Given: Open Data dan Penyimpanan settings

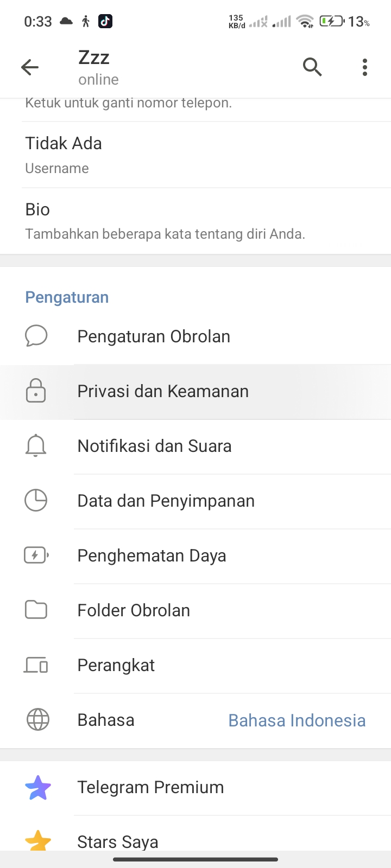Looking at the screenshot, I should [166, 501].
